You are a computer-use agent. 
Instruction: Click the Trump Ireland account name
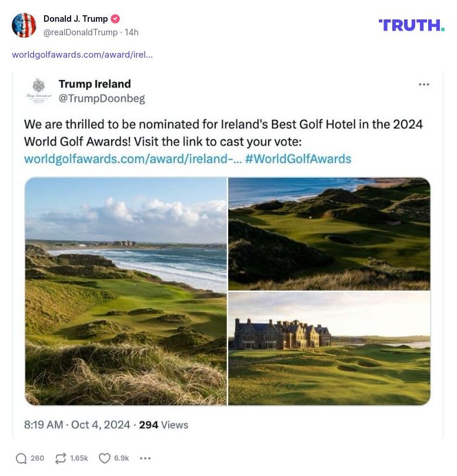pos(95,84)
